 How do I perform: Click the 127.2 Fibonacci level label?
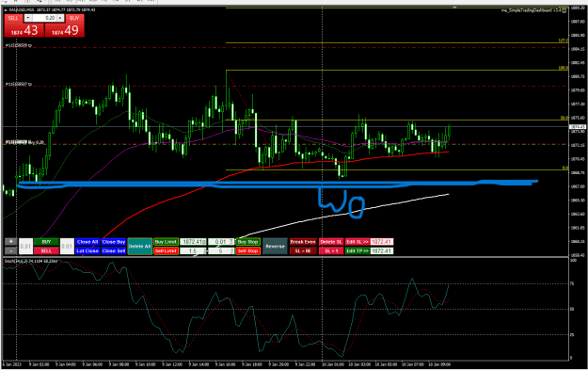[x=563, y=40]
